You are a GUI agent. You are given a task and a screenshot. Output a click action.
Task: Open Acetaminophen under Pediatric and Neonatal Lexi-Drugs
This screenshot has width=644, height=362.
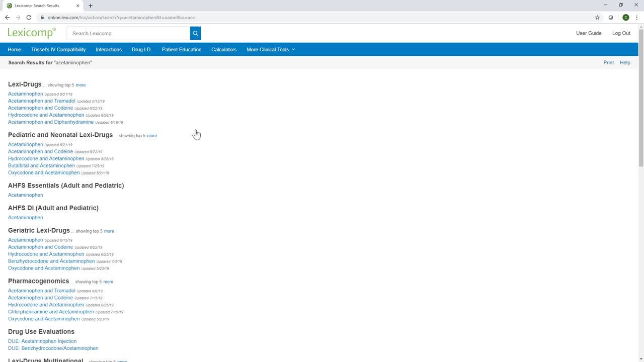(x=25, y=145)
